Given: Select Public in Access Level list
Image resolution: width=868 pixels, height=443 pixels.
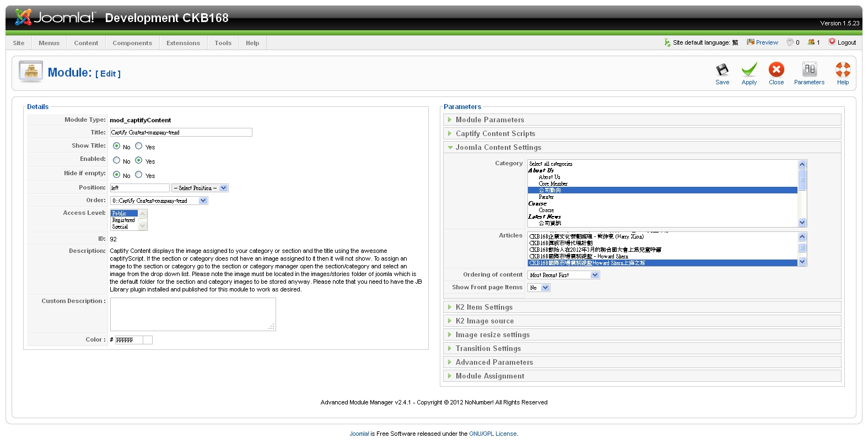Looking at the screenshot, I should [124, 213].
